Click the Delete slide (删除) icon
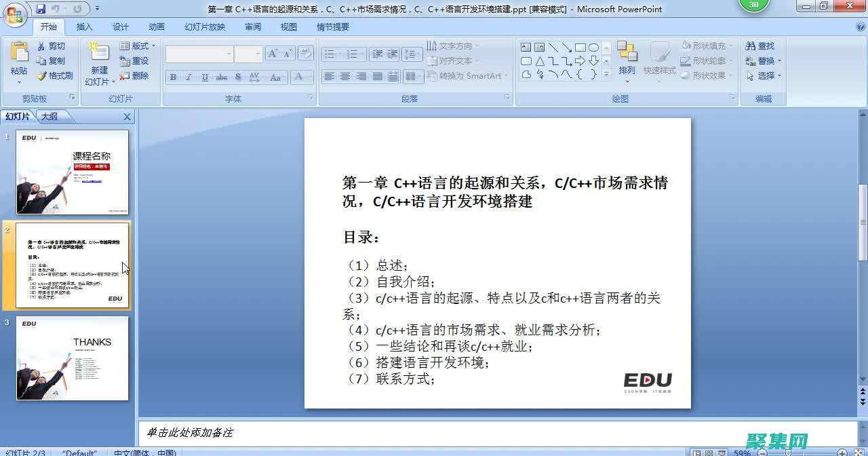The height and width of the screenshot is (456, 868). coord(136,75)
